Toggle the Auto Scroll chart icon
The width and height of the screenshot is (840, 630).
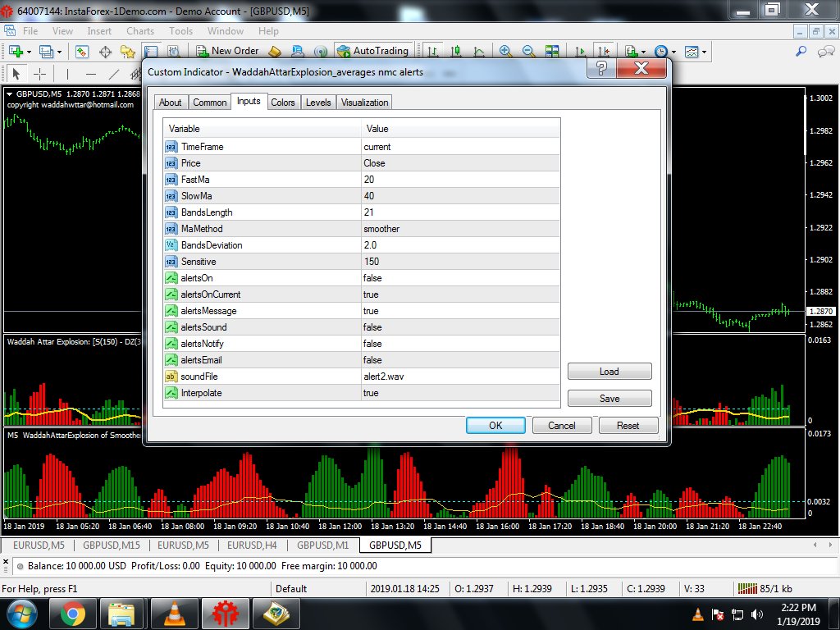tap(580, 52)
